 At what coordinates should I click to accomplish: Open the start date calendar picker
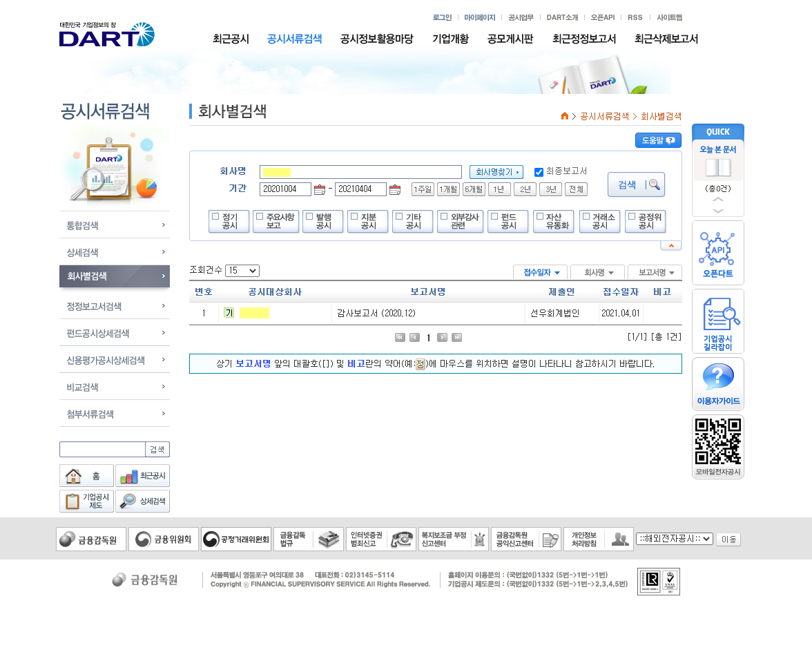point(319,190)
